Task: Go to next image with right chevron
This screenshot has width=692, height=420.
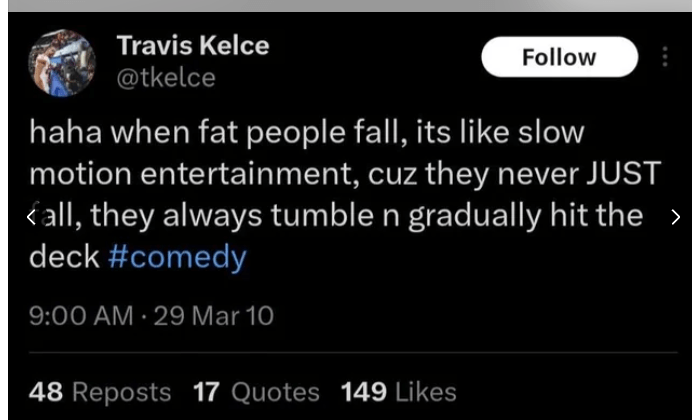Action: tap(675, 216)
